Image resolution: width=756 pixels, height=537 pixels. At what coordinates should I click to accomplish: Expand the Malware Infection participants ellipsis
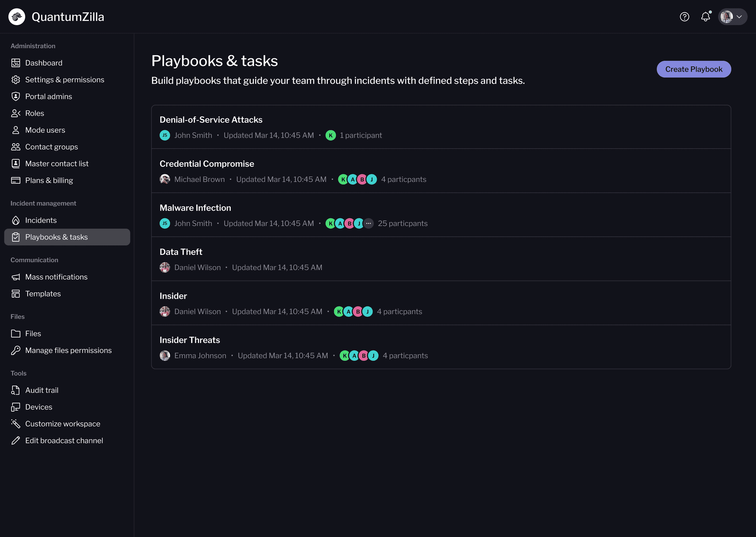(368, 224)
